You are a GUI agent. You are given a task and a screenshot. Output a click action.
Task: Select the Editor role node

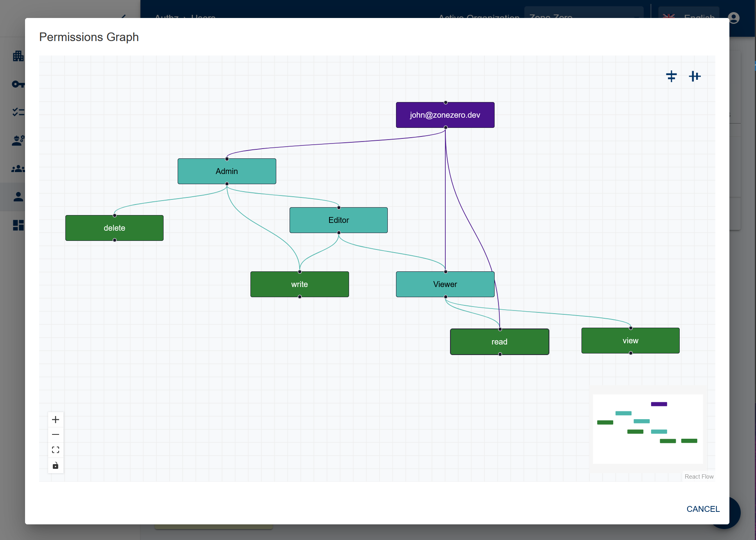(x=338, y=220)
